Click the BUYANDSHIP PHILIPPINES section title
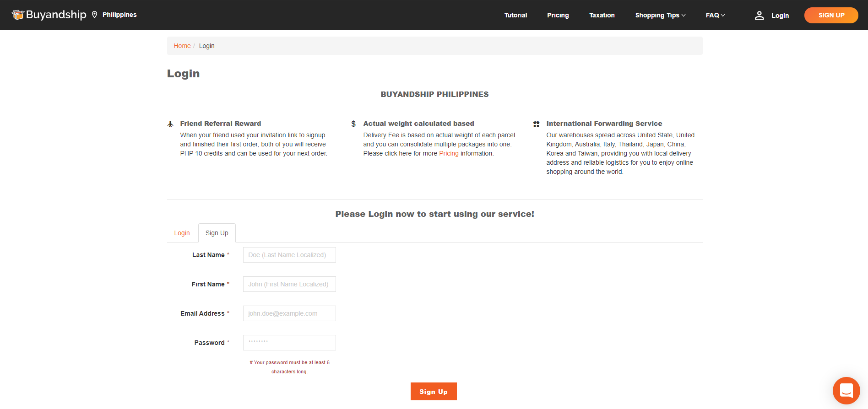This screenshot has height=409, width=868. click(x=434, y=94)
